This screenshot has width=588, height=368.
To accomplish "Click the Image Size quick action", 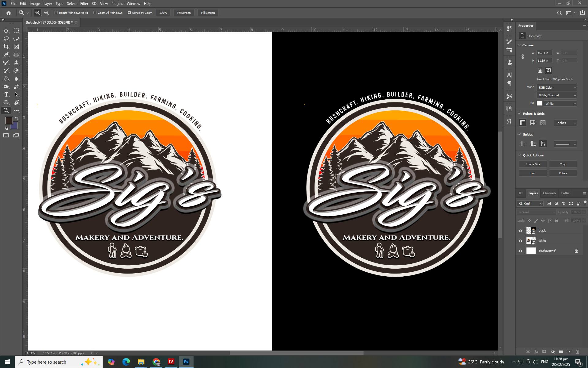I will [533, 164].
